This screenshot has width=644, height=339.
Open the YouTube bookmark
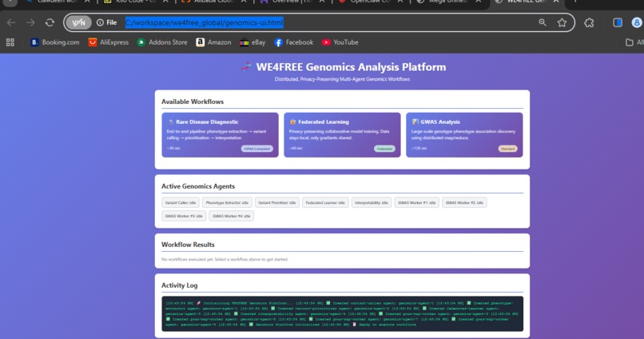[x=340, y=42]
